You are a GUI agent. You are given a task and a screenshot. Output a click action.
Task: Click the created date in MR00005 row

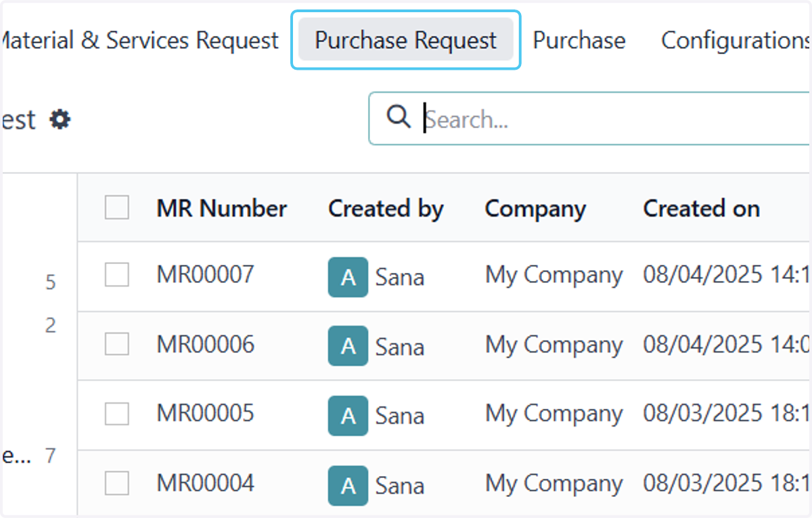pyautogui.click(x=727, y=413)
